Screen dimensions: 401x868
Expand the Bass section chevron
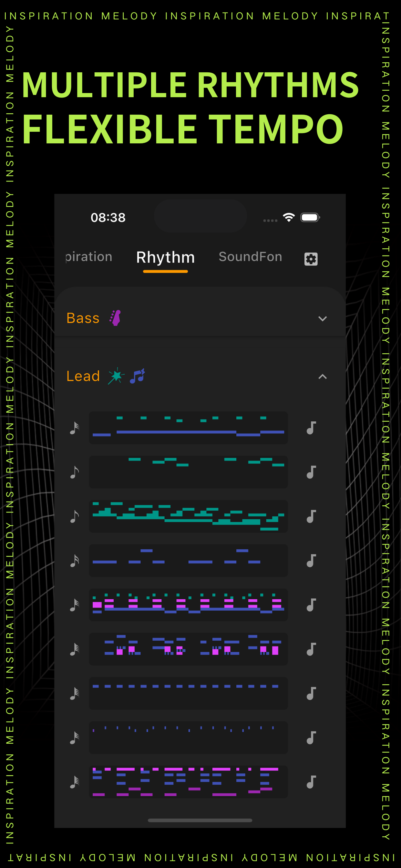(x=323, y=319)
